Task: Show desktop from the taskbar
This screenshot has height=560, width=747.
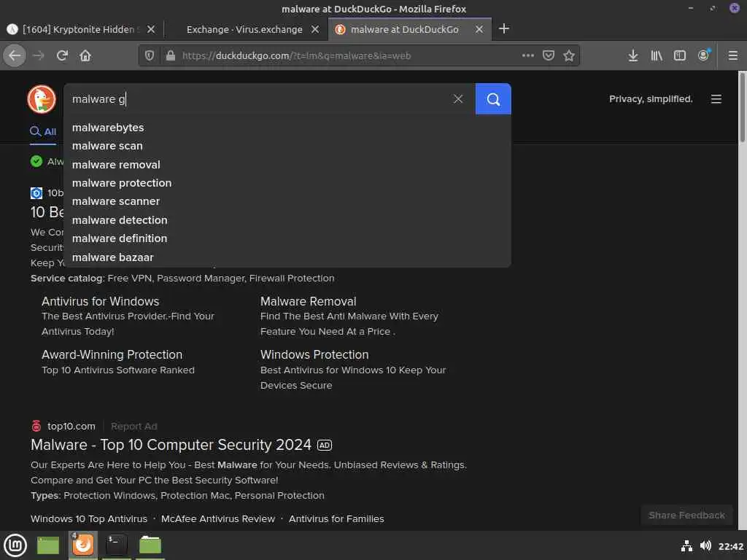Action: click(x=48, y=545)
